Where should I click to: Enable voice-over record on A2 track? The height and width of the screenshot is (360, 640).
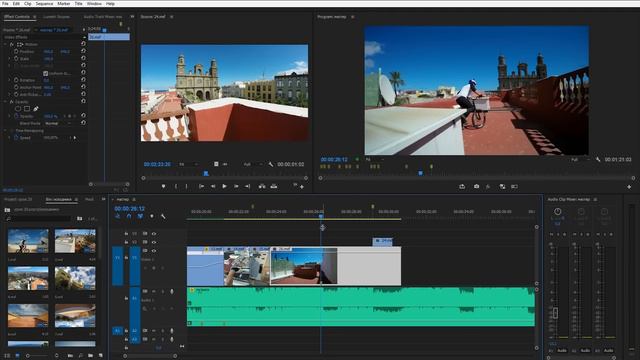(x=171, y=331)
